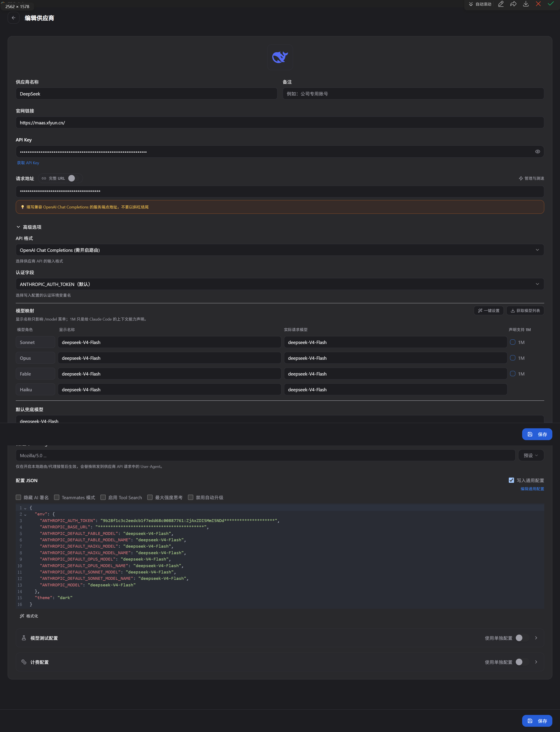Check the 1M box in the Sonnet row
The width and height of the screenshot is (560, 732).
(x=513, y=342)
